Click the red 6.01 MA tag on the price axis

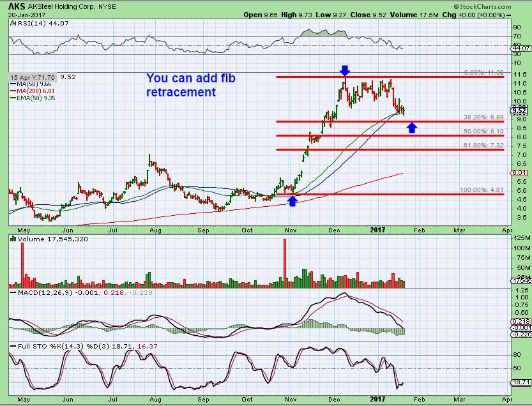click(x=520, y=173)
